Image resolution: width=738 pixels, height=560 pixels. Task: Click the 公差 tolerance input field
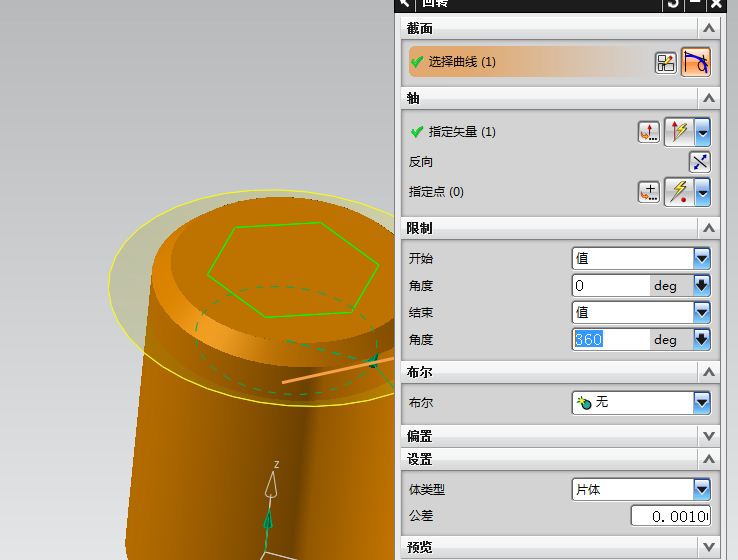[671, 516]
